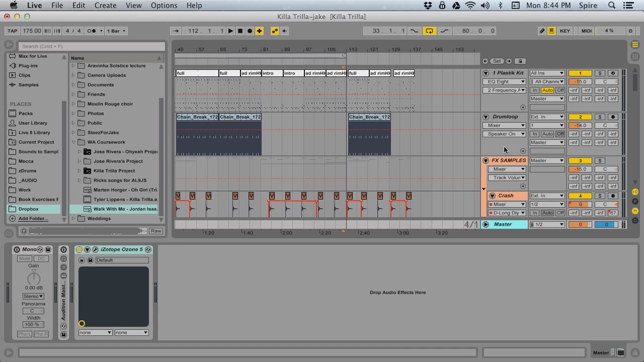Screen dimensions: 644x362
Task: Click the transport Stop button
Action: point(240,31)
